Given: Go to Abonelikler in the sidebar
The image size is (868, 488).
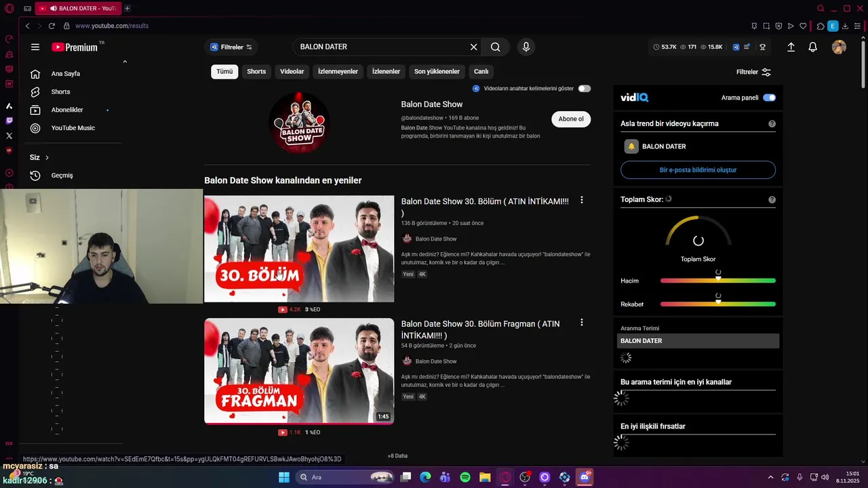Looking at the screenshot, I should (67, 110).
